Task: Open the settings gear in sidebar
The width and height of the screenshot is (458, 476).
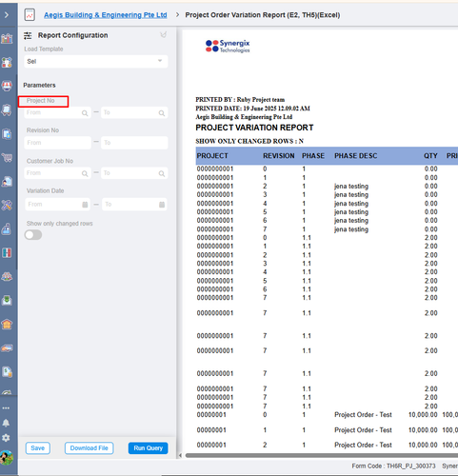Action: (x=6, y=438)
